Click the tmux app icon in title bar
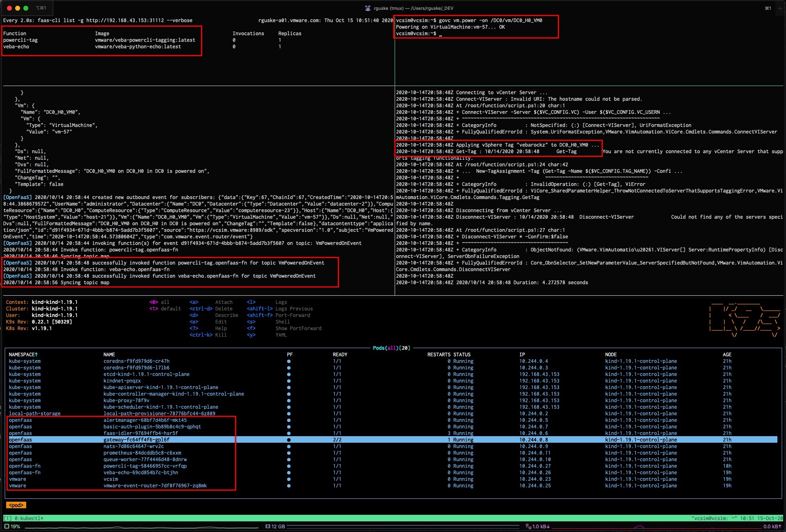Image resolution: width=786 pixels, height=532 pixels. (368, 8)
